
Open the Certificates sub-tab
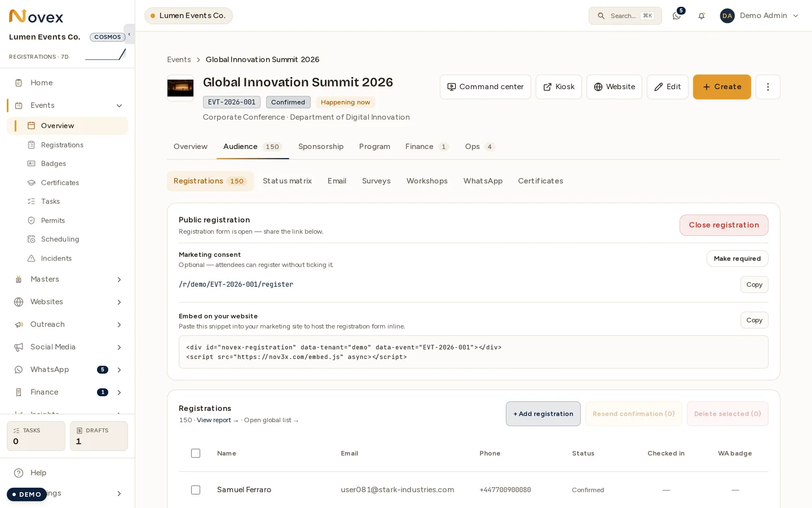541,181
